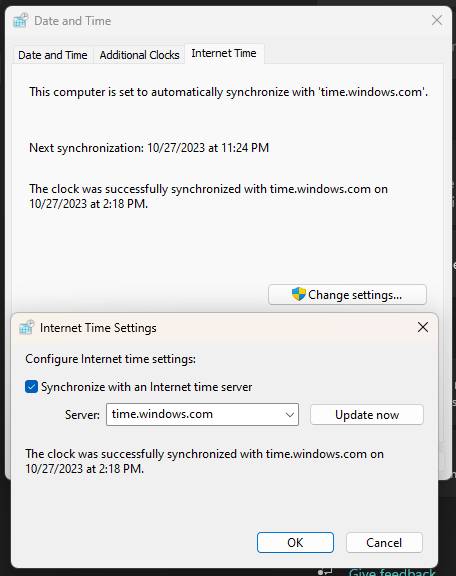
Task: Close the Date and Time window
Action: click(x=437, y=20)
